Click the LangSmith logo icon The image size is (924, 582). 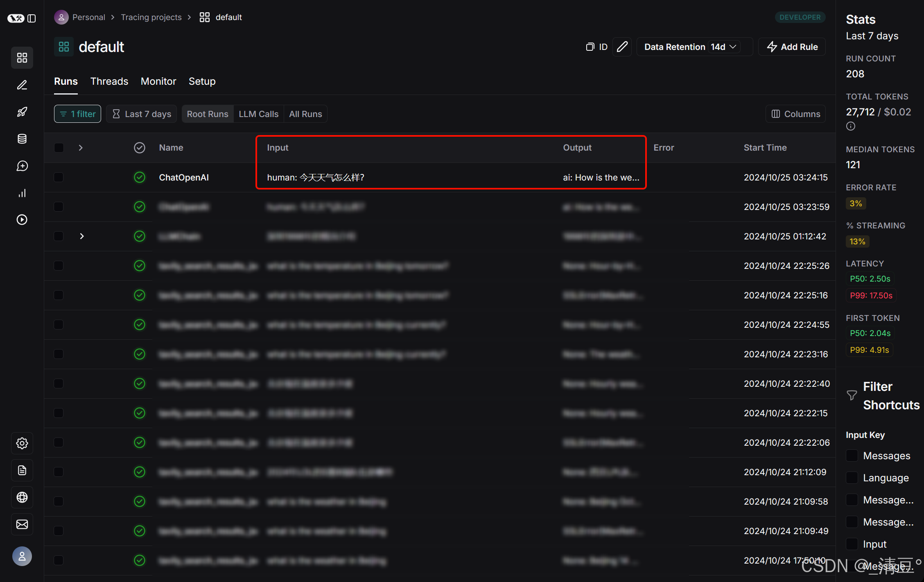tap(16, 18)
